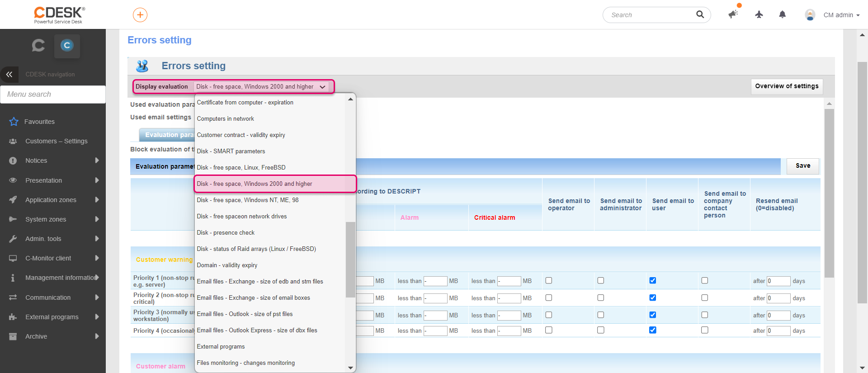Screen dimensions: 868x373
Task: Toggle Priority 1 send email to company contact
Action: tap(705, 280)
